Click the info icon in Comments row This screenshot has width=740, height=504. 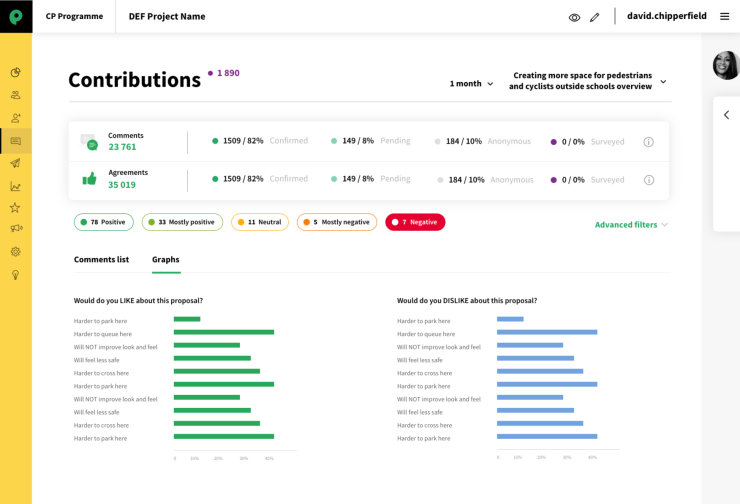648,142
